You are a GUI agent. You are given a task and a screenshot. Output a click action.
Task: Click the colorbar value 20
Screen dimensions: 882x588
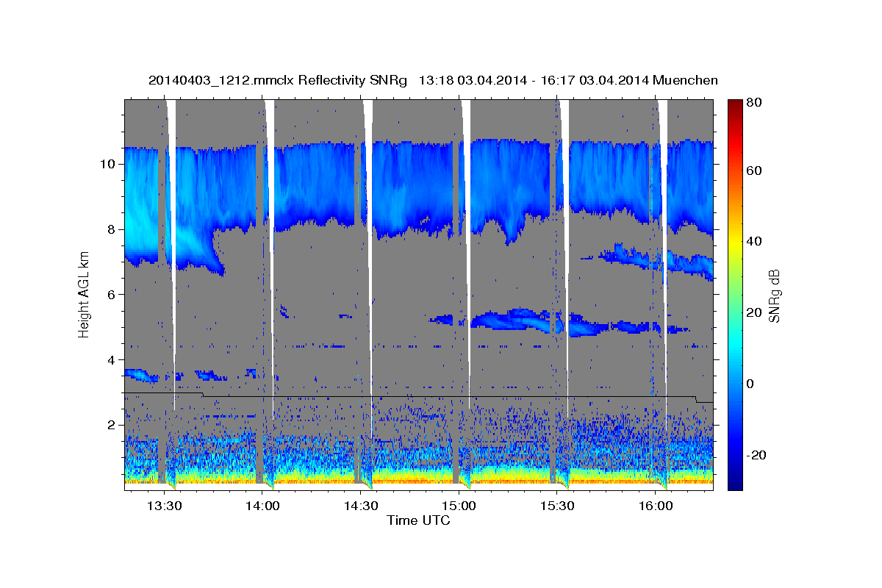click(753, 313)
